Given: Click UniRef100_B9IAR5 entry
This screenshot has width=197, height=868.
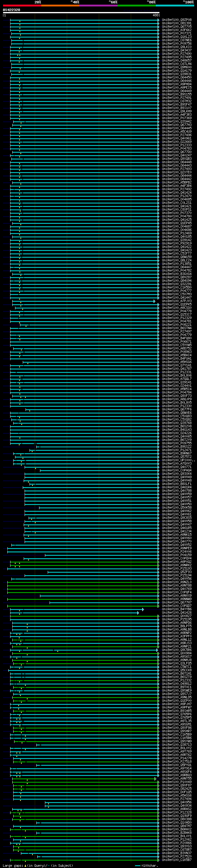Looking at the screenshot, I should pyautogui.click(x=177, y=711).
